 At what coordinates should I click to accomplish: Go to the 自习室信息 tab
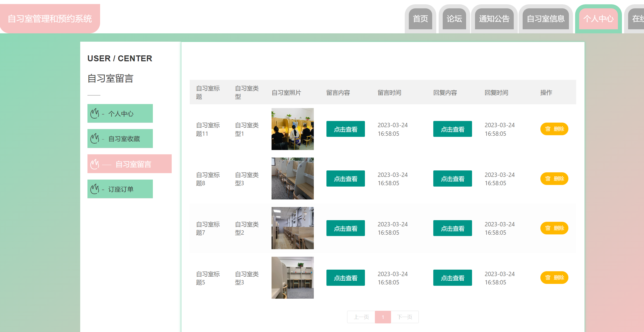click(546, 19)
